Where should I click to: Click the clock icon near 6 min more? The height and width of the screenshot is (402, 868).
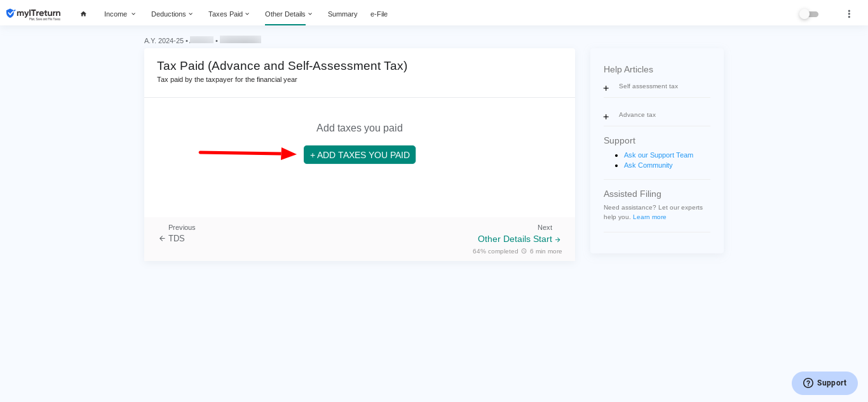point(524,251)
